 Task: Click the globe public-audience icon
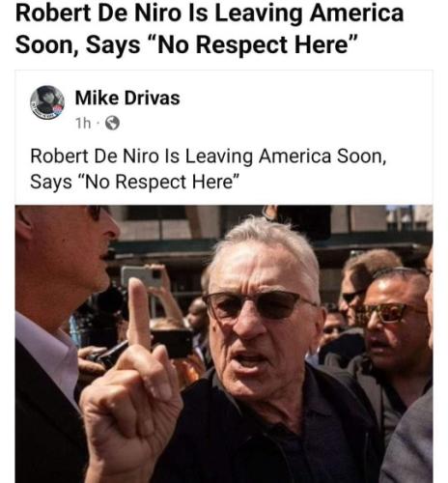(x=113, y=123)
